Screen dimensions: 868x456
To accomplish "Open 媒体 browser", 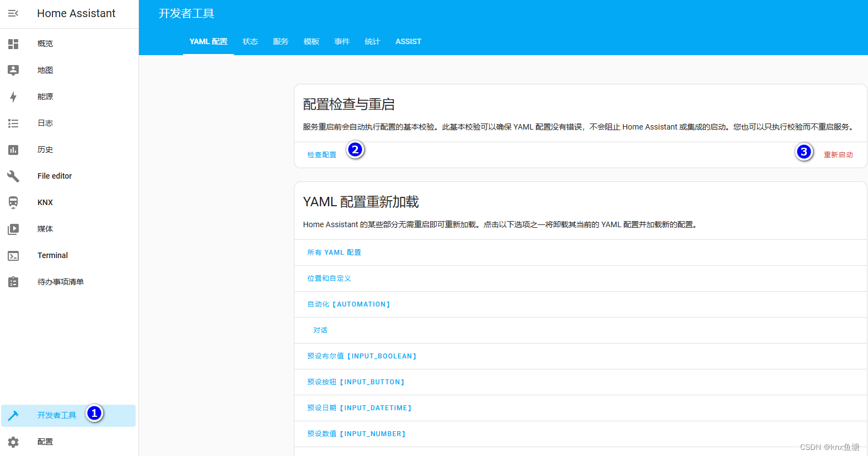I will coord(68,229).
